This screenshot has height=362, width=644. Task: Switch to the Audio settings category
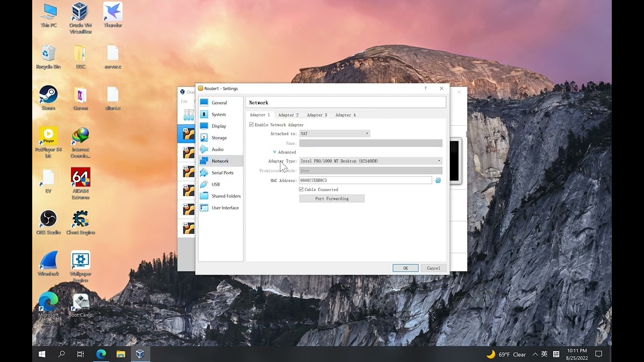[x=220, y=149]
